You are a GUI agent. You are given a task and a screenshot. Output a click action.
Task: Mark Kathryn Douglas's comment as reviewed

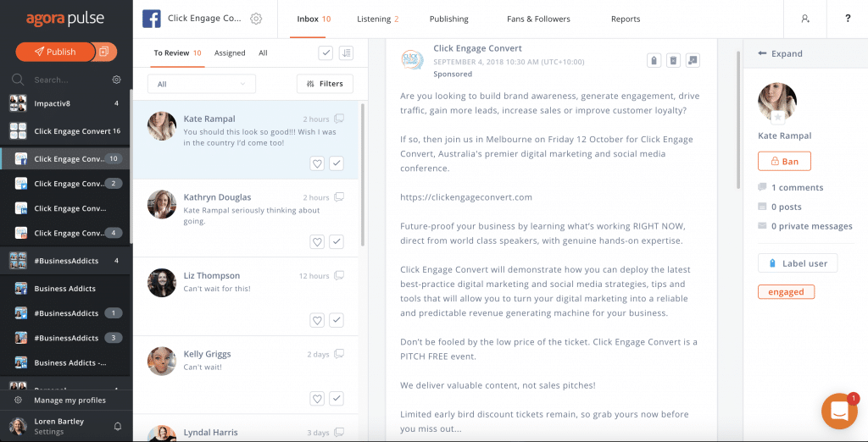click(x=337, y=241)
